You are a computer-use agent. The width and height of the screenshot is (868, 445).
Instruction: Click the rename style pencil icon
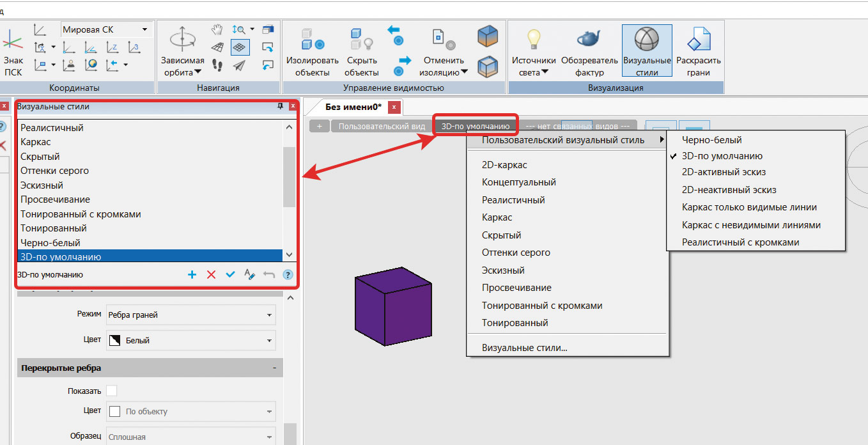(x=249, y=274)
